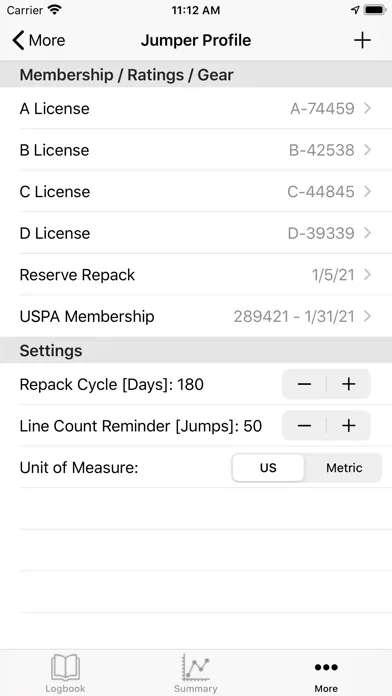Open the Summary chart icon
Image resolution: width=392 pixels, height=696 pixels.
click(x=196, y=668)
